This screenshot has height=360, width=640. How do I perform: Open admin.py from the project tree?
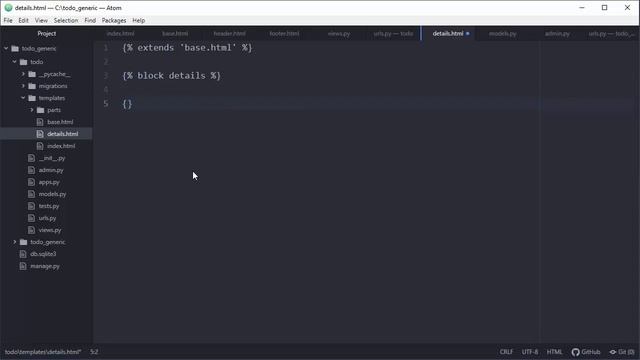pos(51,170)
